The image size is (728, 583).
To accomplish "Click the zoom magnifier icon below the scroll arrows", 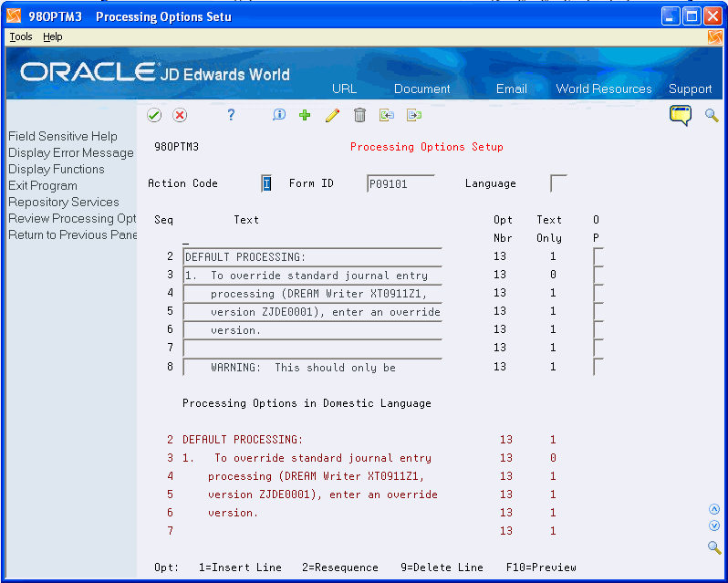I will coord(714,547).
